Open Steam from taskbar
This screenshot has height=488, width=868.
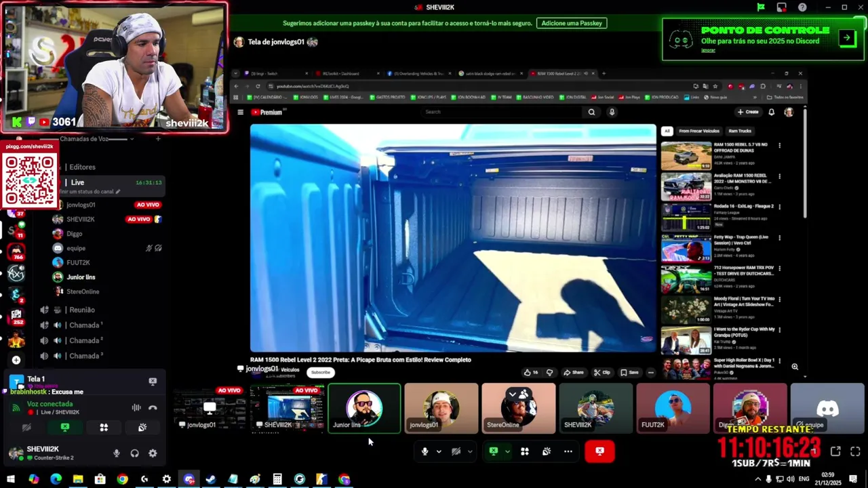211,479
